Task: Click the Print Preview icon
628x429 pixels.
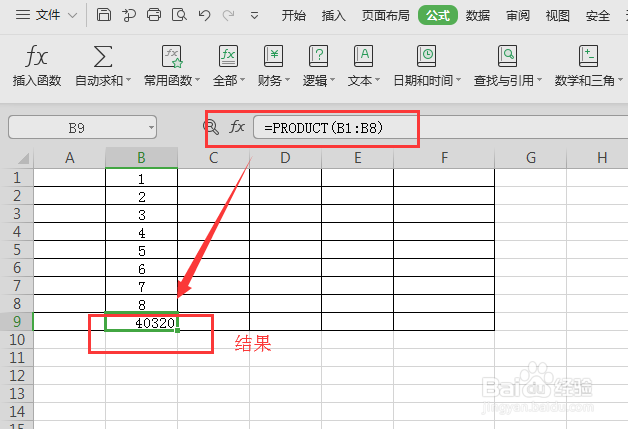Action: [179, 15]
